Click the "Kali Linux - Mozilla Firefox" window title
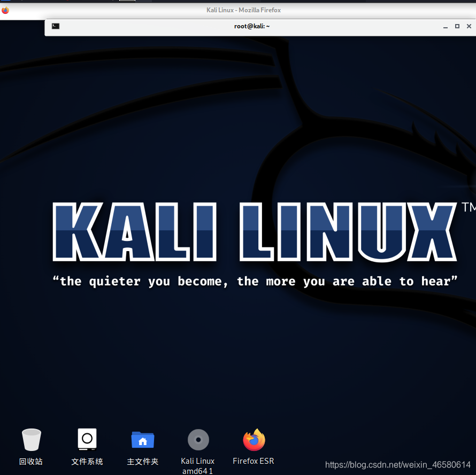476x475 pixels. (x=243, y=10)
